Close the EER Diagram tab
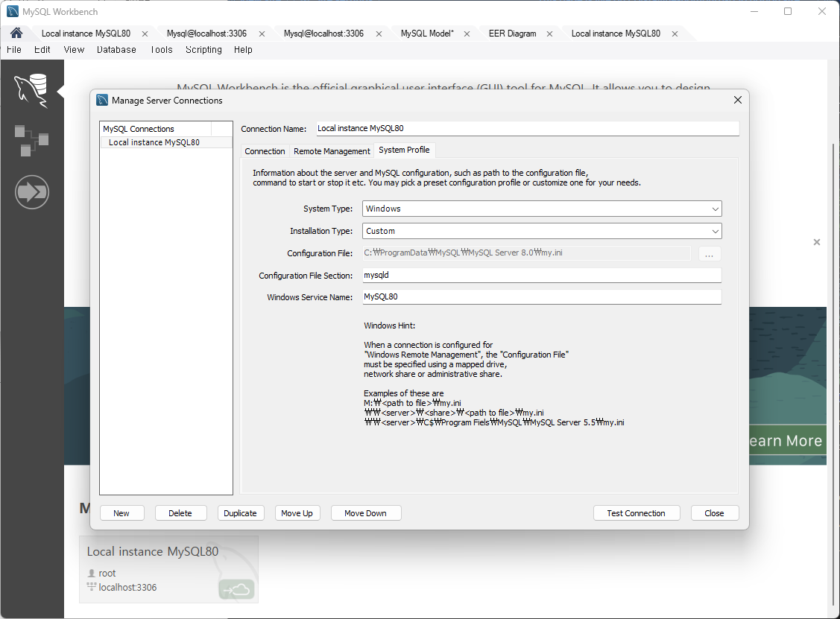Screen dimensions: 840x619 (549, 34)
